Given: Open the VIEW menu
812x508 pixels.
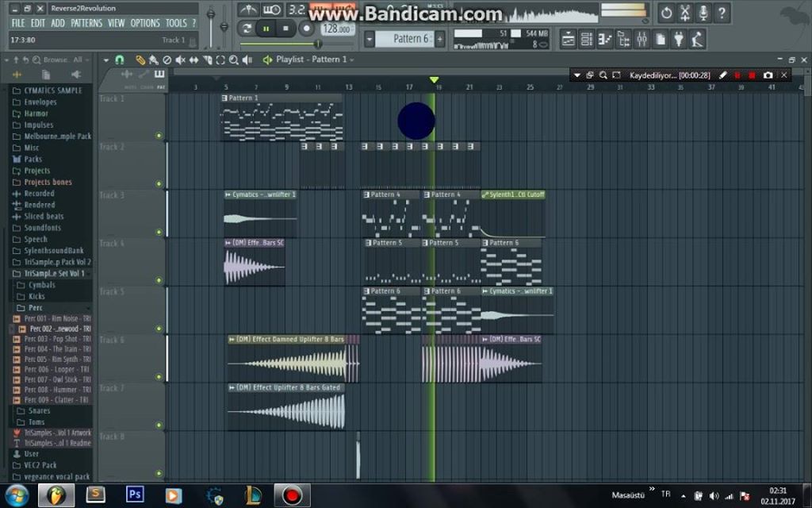Looking at the screenshot, I should pos(116,23).
